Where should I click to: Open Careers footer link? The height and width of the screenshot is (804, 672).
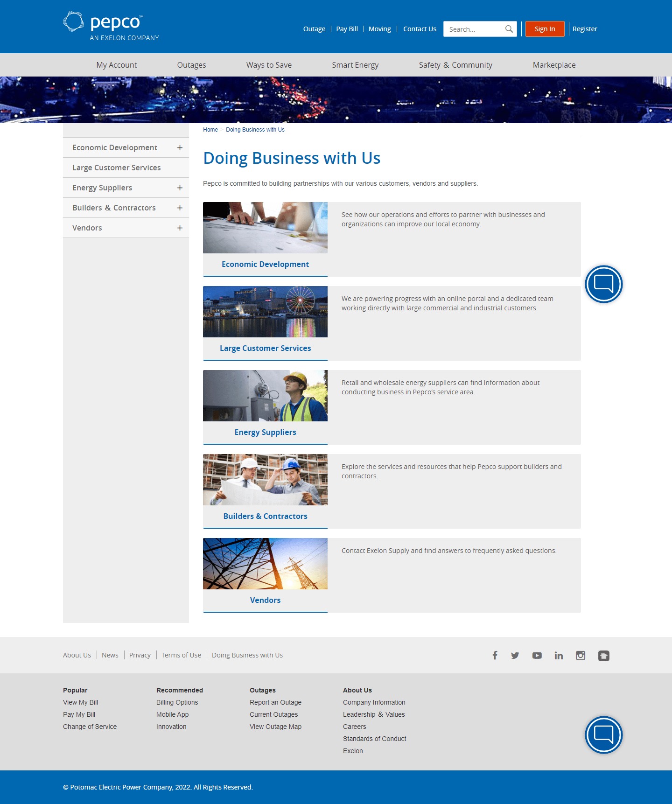[355, 727]
